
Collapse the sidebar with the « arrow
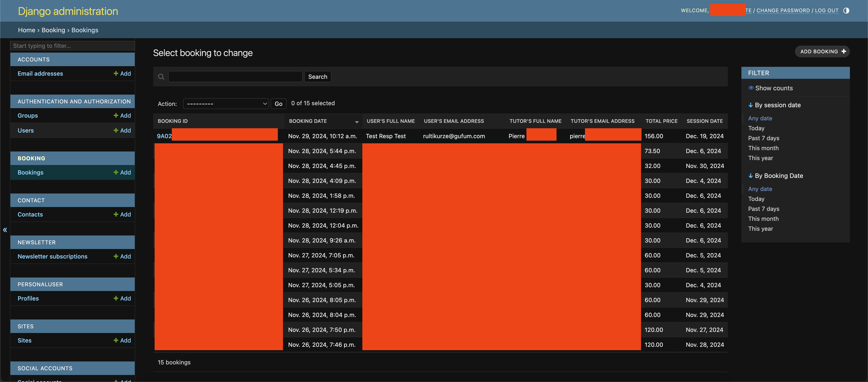5,230
